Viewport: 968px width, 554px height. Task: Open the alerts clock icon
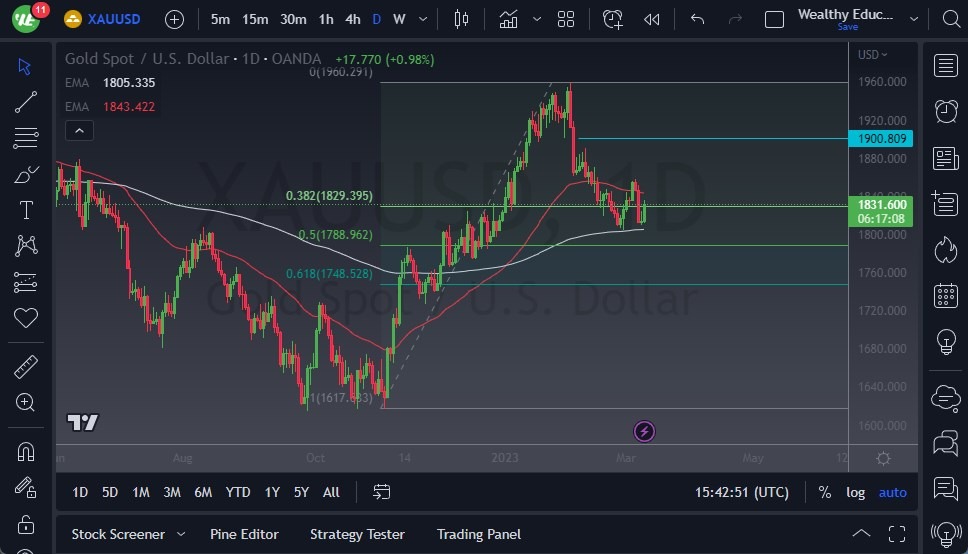(945, 111)
